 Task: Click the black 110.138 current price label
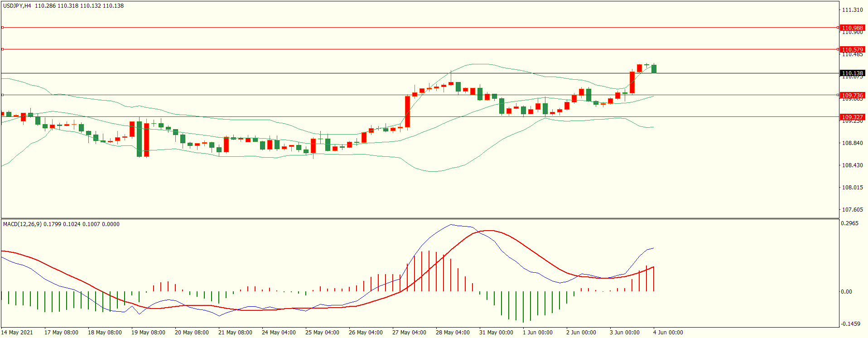(x=852, y=73)
